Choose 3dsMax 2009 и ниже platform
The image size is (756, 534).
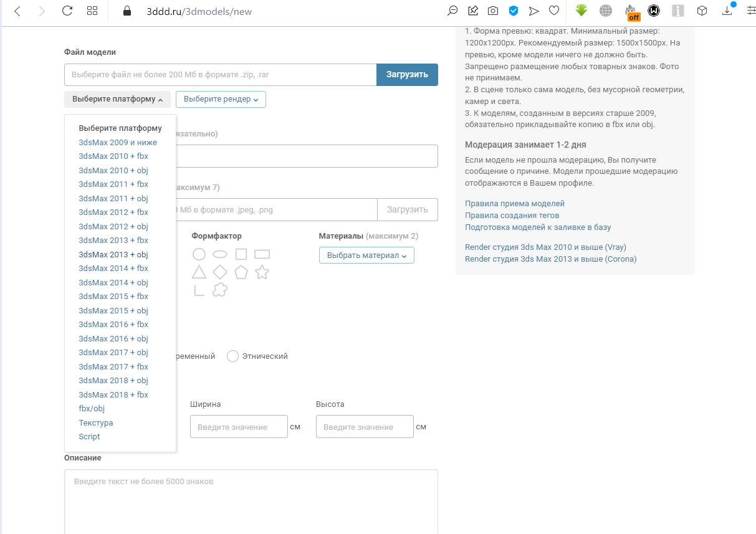pyautogui.click(x=118, y=142)
